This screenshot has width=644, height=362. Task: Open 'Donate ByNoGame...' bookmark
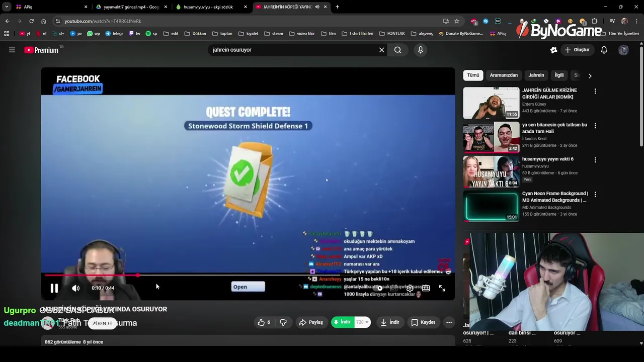[x=460, y=34]
